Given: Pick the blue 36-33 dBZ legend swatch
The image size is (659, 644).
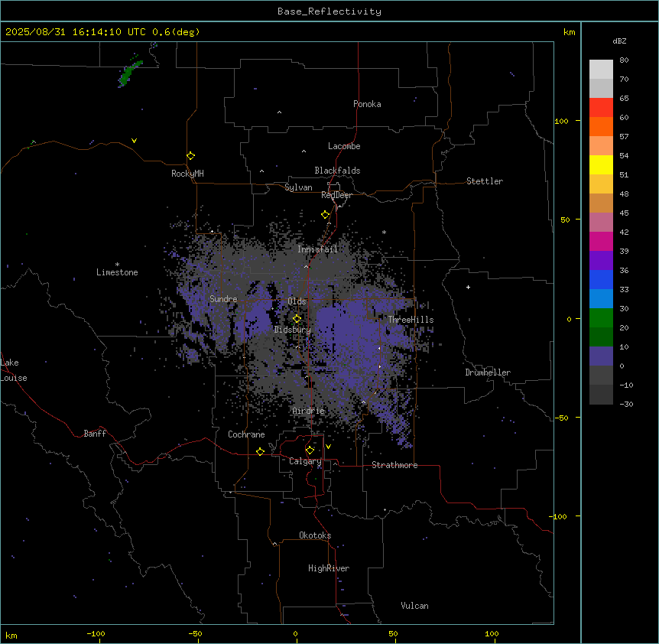Looking at the screenshot, I should [601, 279].
